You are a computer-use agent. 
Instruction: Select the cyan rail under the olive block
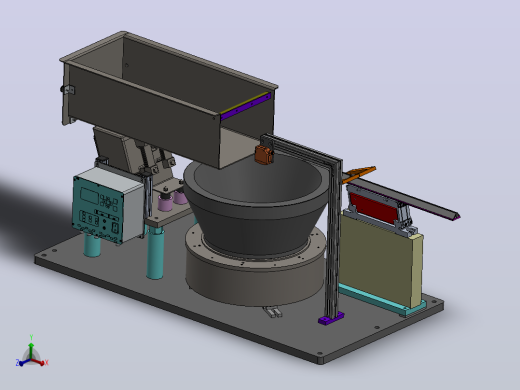point(382,300)
